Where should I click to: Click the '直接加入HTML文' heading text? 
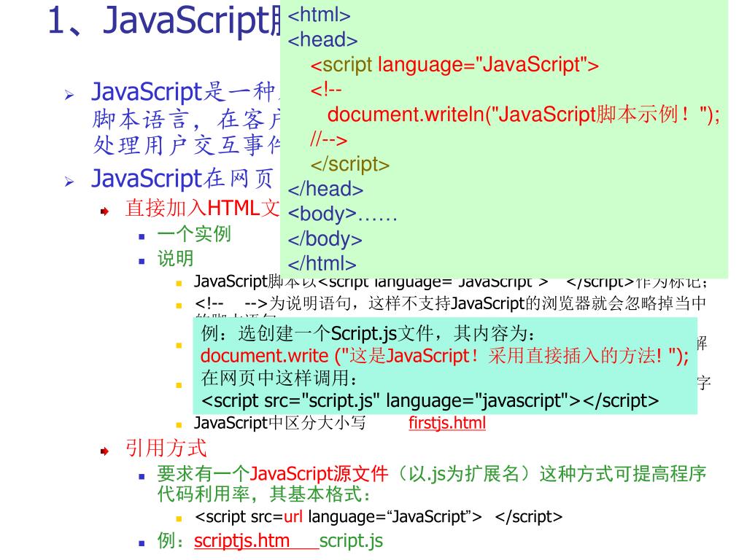click(202, 208)
